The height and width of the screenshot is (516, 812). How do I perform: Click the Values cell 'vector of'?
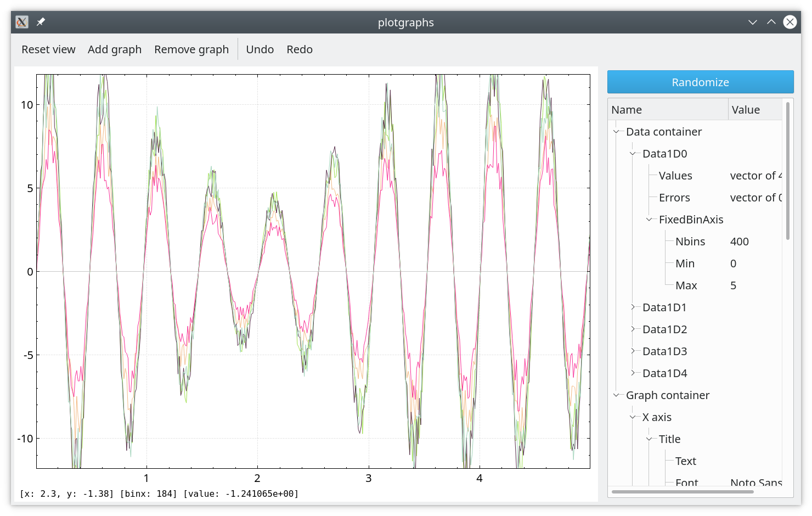pos(756,176)
